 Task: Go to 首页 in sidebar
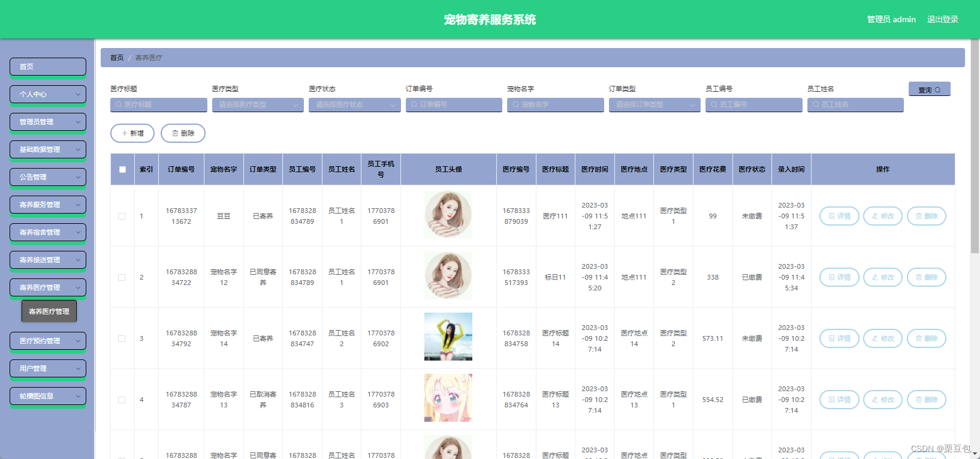point(48,67)
